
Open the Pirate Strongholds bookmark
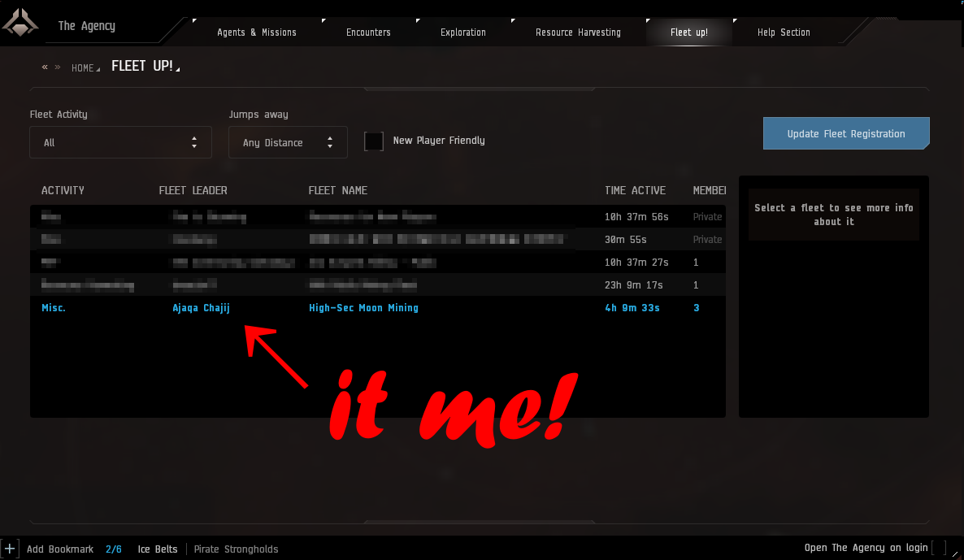[x=236, y=549]
